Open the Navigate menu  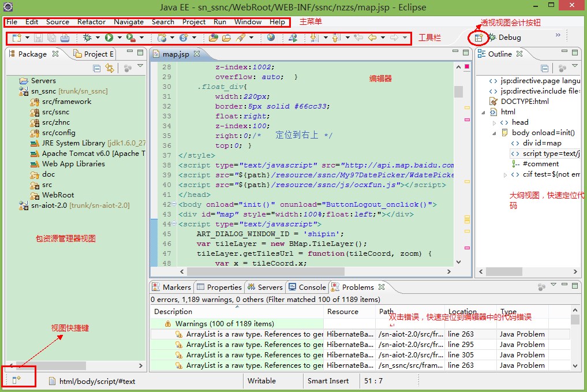pos(129,22)
